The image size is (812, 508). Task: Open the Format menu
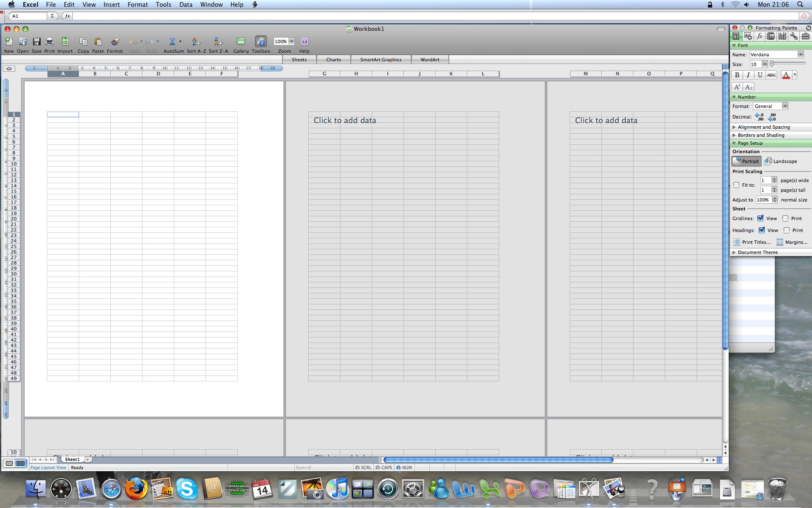[137, 5]
